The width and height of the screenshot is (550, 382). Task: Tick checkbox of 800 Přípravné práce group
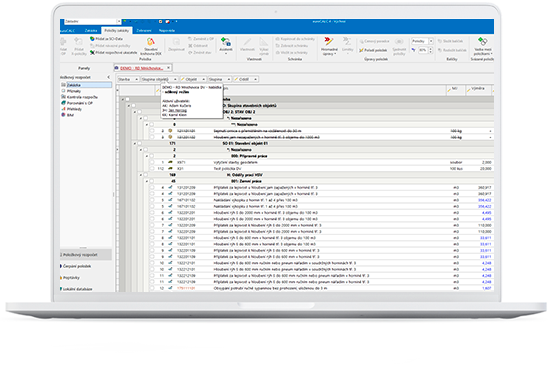[x=152, y=156]
